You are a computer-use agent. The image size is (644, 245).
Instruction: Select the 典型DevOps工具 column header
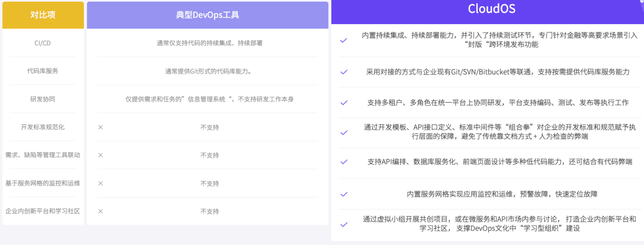207,15
